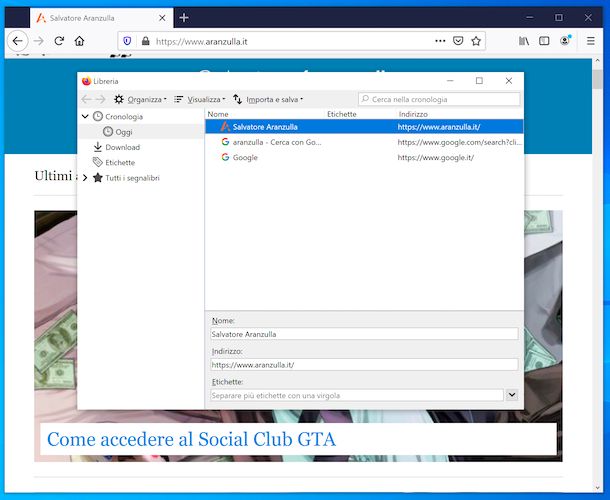Viewport: 610px width, 500px height.
Task: Select Salvatore Aranzulla history entry
Action: click(364, 127)
